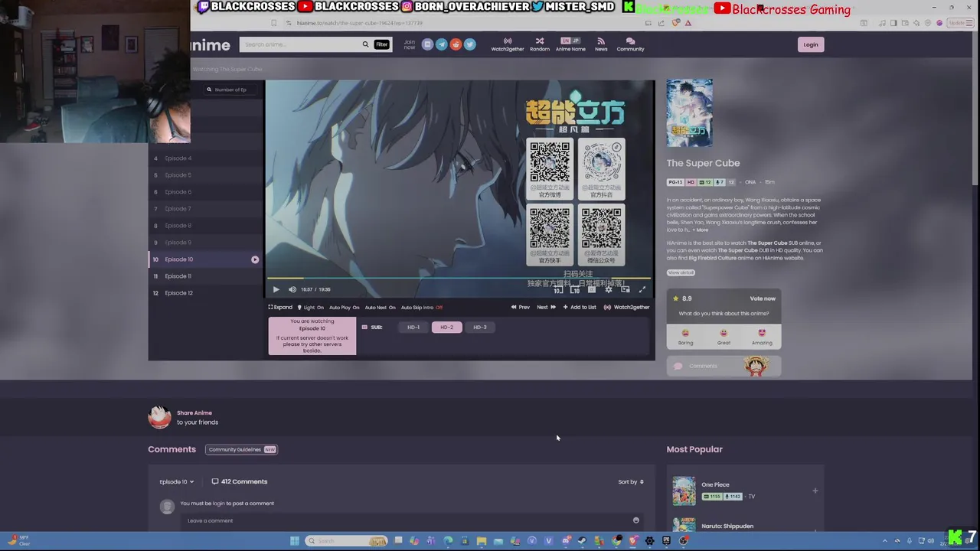Seek on the video progress bar
The image size is (980, 551).
[x=459, y=279]
